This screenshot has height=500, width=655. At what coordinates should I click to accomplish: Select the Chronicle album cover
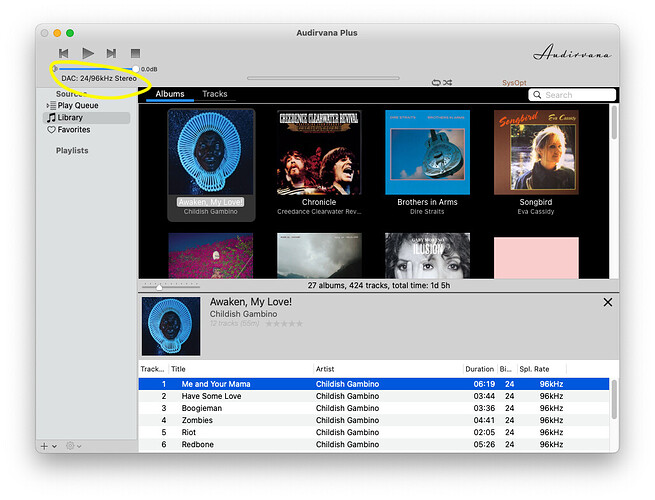coord(319,152)
